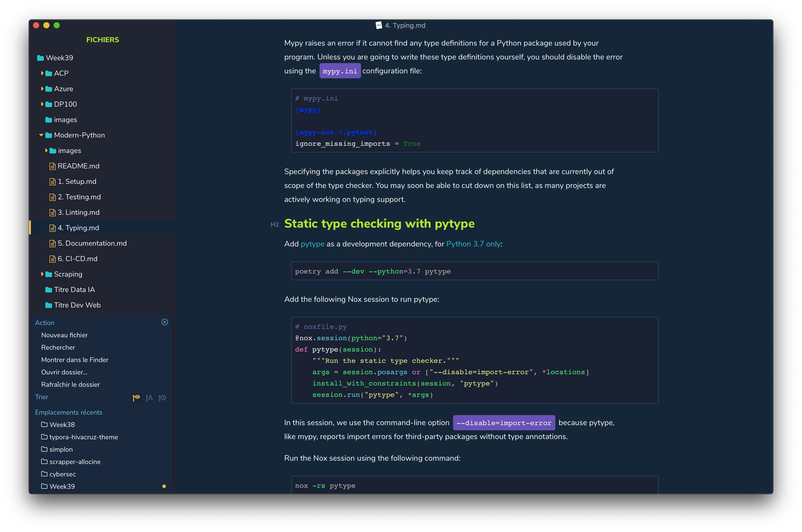Click the file icon beside 2. Testing.md
The width and height of the screenshot is (802, 532).
pyautogui.click(x=52, y=197)
